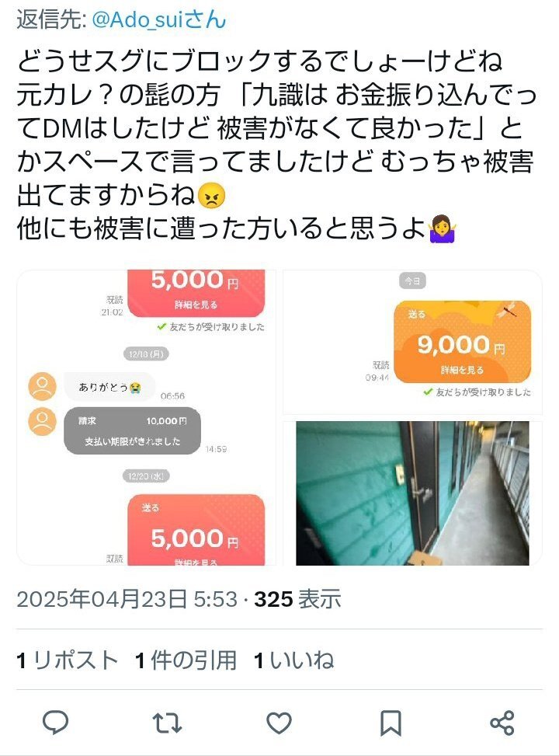Tap the 325 表示 view count
The image size is (559, 756).
tap(297, 599)
